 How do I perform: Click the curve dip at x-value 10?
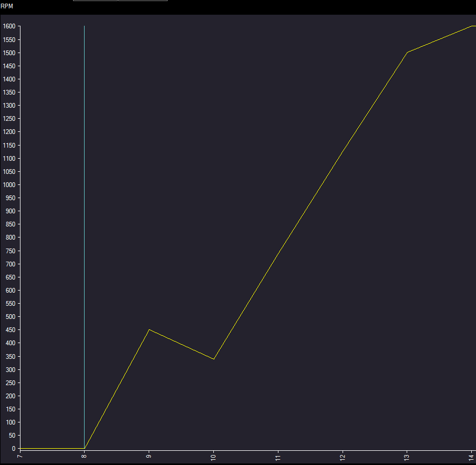click(213, 359)
